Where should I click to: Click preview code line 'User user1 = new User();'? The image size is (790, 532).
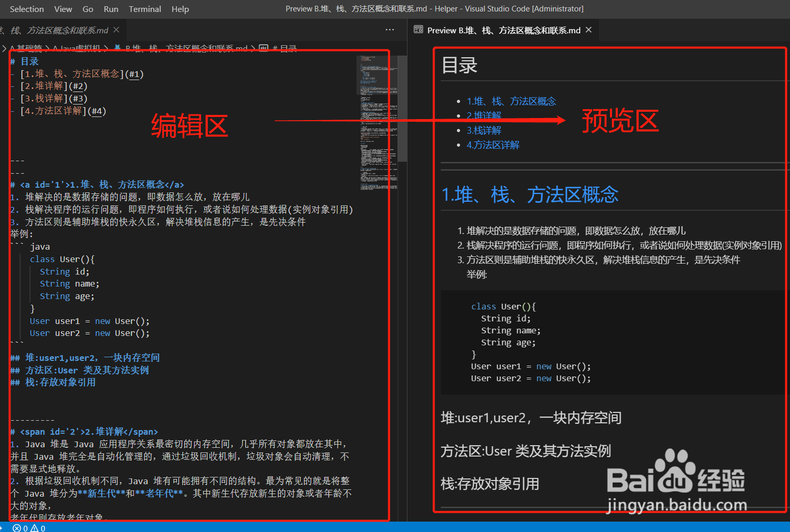point(531,366)
